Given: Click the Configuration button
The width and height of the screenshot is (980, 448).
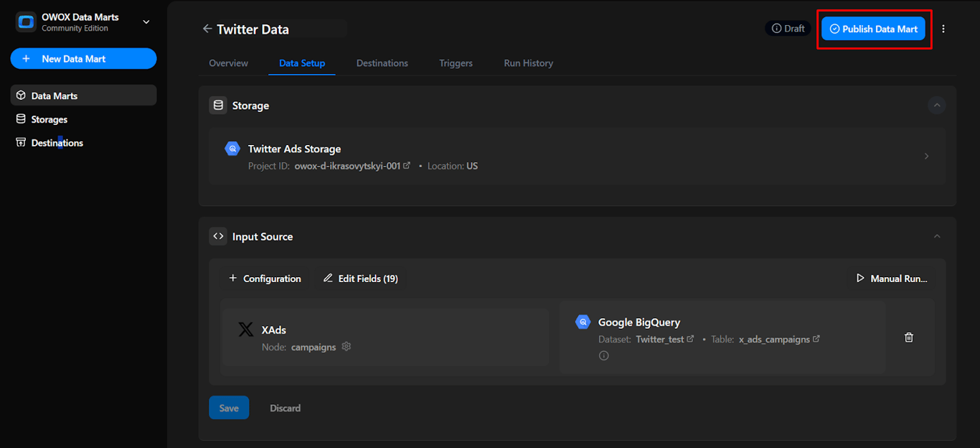Looking at the screenshot, I should (265, 279).
